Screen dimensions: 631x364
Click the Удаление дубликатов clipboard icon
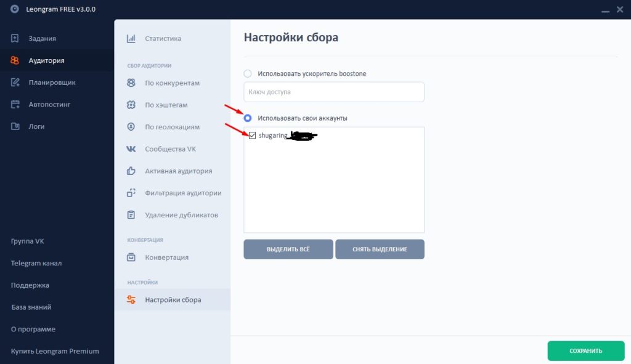pyautogui.click(x=131, y=215)
